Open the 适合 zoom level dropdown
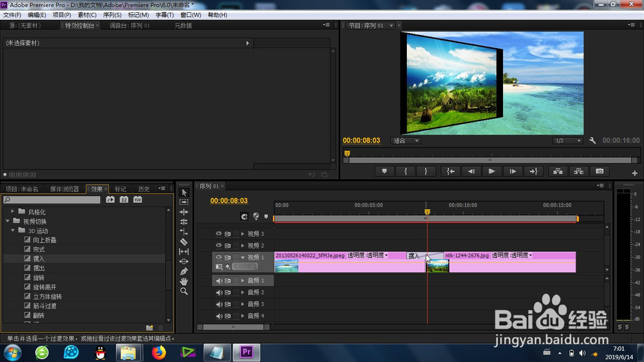This screenshot has width=644, height=362. tap(405, 140)
